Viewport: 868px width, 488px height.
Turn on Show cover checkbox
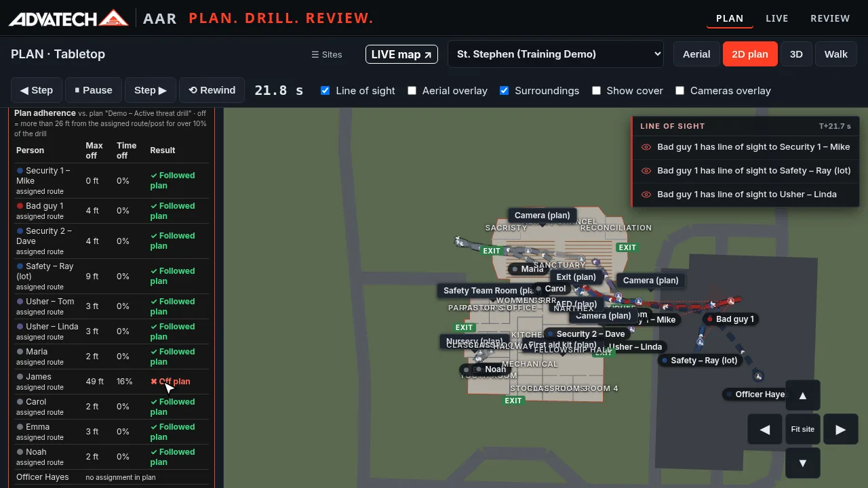[596, 90]
